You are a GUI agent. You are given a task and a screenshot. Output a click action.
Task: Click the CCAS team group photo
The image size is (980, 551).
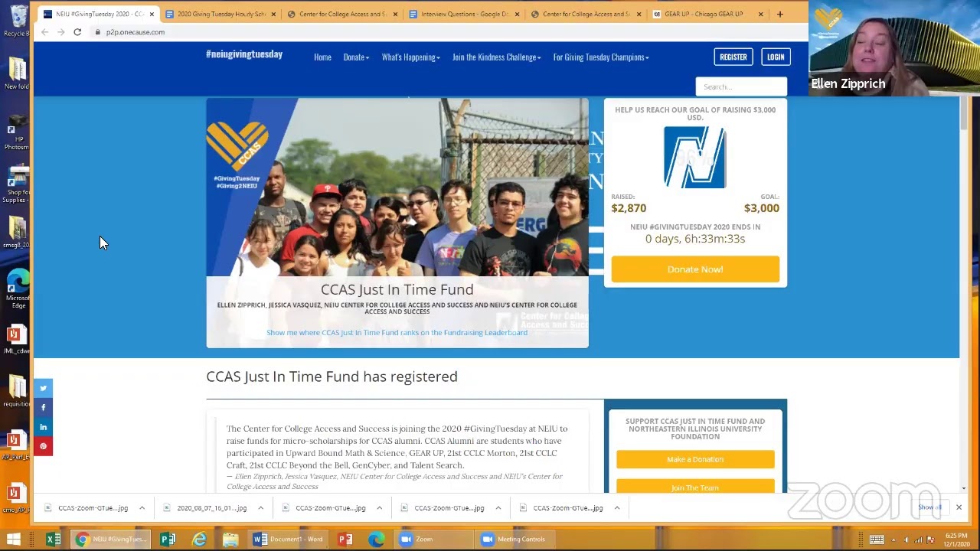(397, 187)
